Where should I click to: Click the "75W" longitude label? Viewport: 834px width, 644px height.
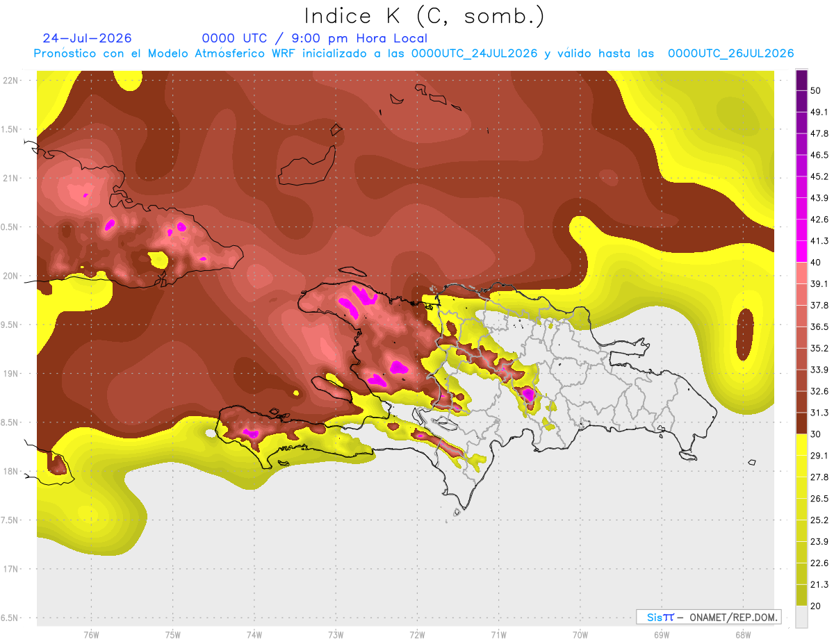(x=173, y=634)
